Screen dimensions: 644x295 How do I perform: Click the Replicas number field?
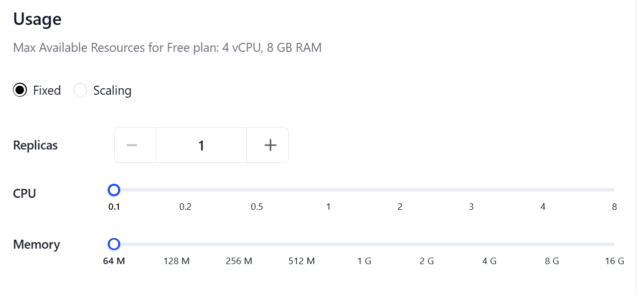tap(201, 145)
